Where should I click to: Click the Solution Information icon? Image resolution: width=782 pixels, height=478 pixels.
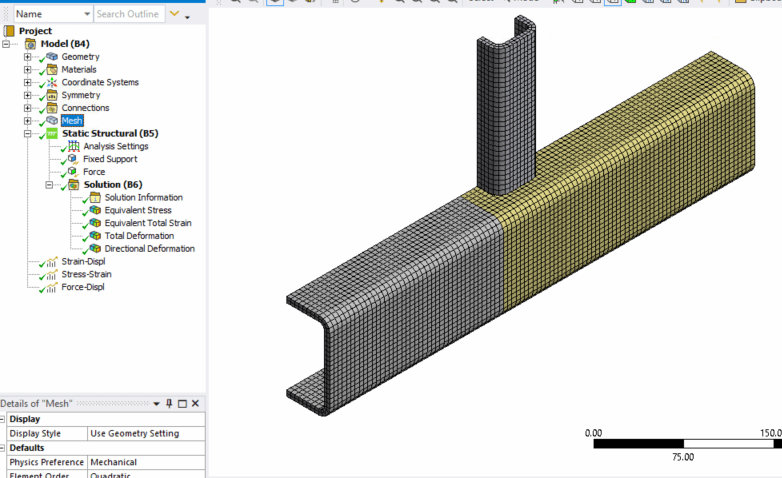tap(95, 198)
